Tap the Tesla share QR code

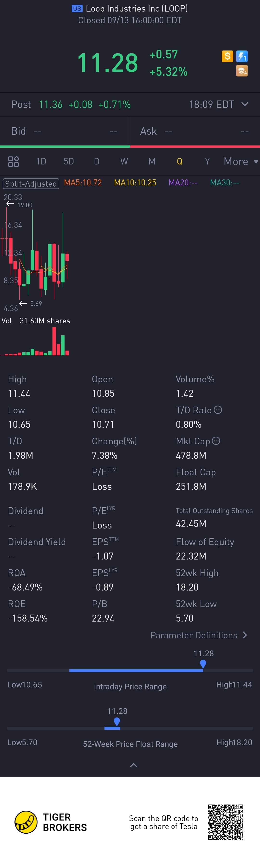[x=225, y=822]
